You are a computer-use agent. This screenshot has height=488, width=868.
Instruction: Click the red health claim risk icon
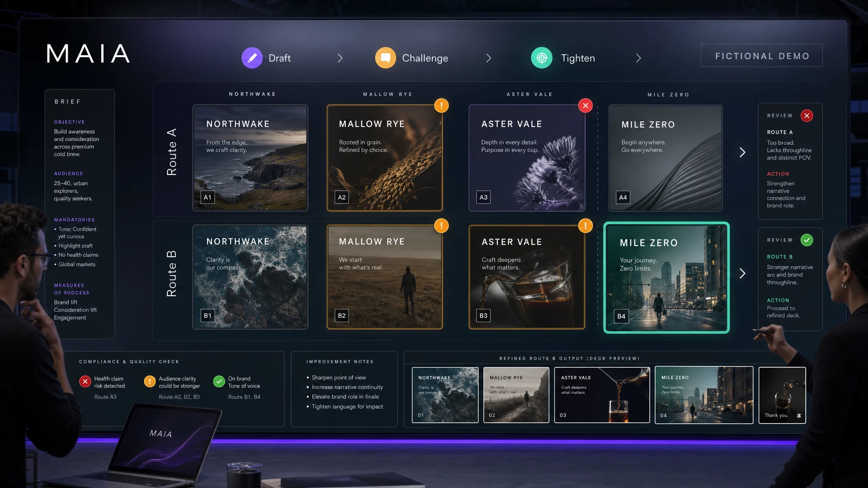85,382
